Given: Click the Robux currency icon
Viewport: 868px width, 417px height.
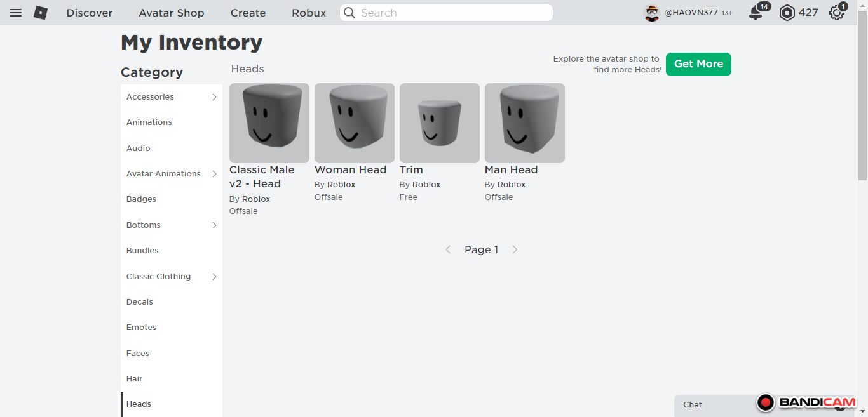Looking at the screenshot, I should 787,13.
